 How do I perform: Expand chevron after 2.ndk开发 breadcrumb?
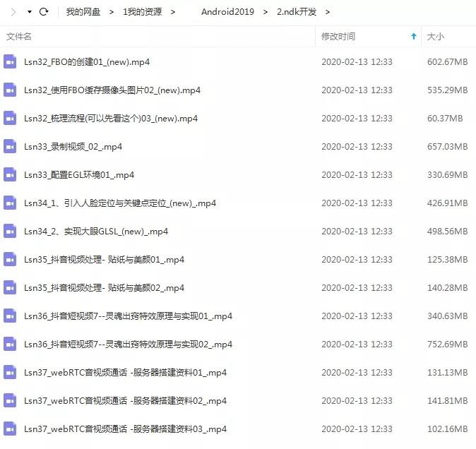click(x=327, y=12)
